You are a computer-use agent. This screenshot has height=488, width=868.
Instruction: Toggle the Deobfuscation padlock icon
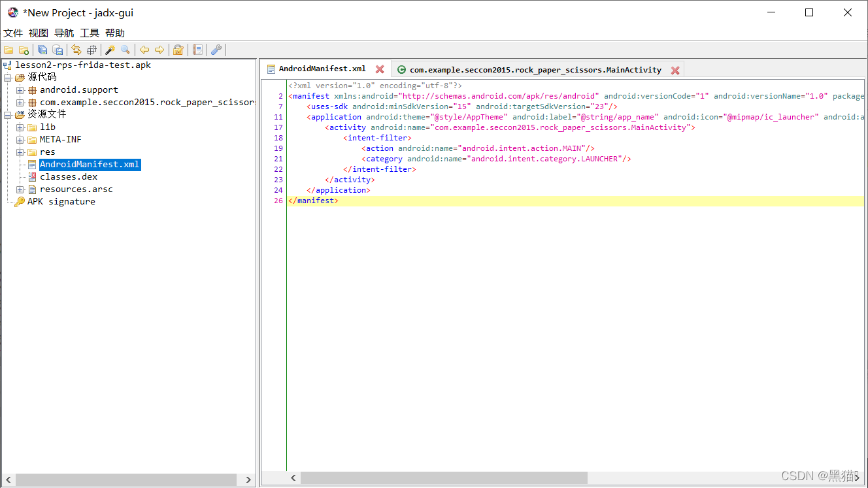178,50
